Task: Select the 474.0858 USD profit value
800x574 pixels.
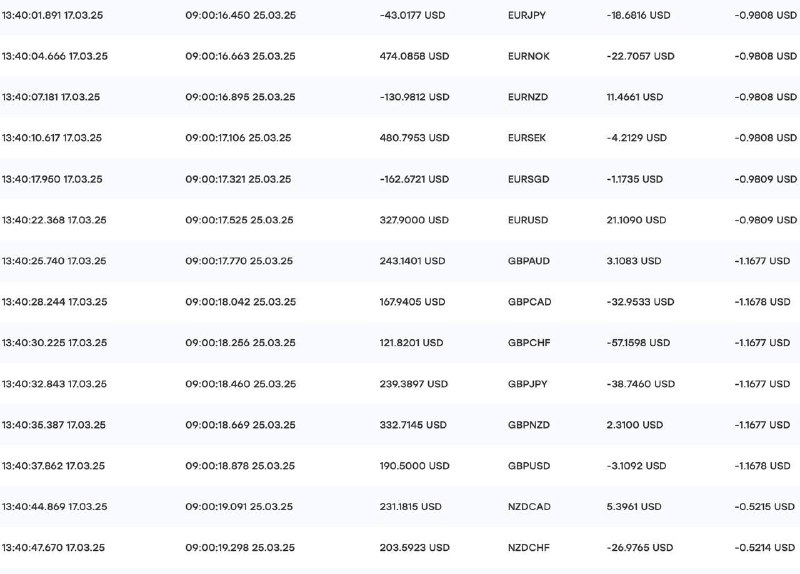Action: pyautogui.click(x=414, y=56)
